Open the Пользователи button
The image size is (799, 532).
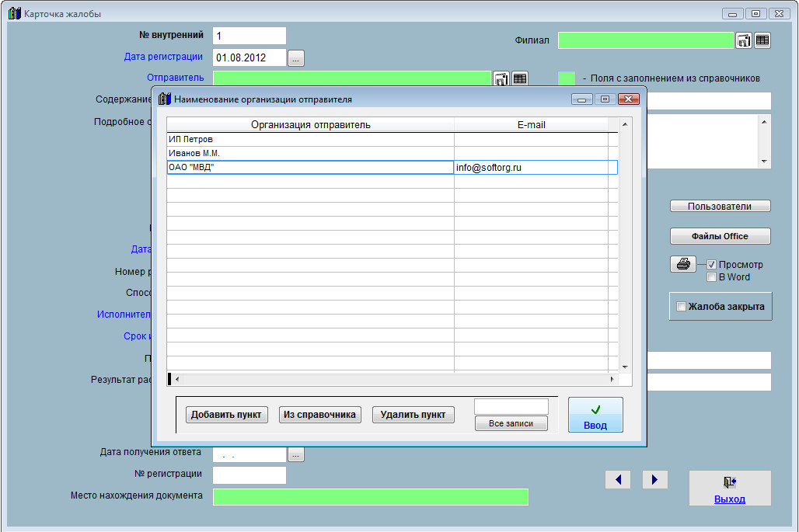tap(720, 206)
